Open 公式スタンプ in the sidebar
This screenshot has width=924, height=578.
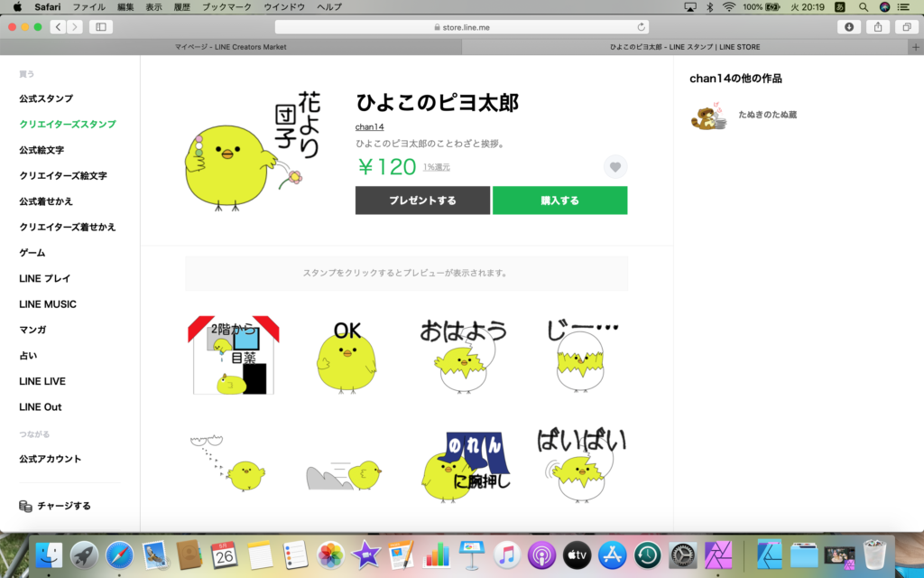[x=46, y=98]
